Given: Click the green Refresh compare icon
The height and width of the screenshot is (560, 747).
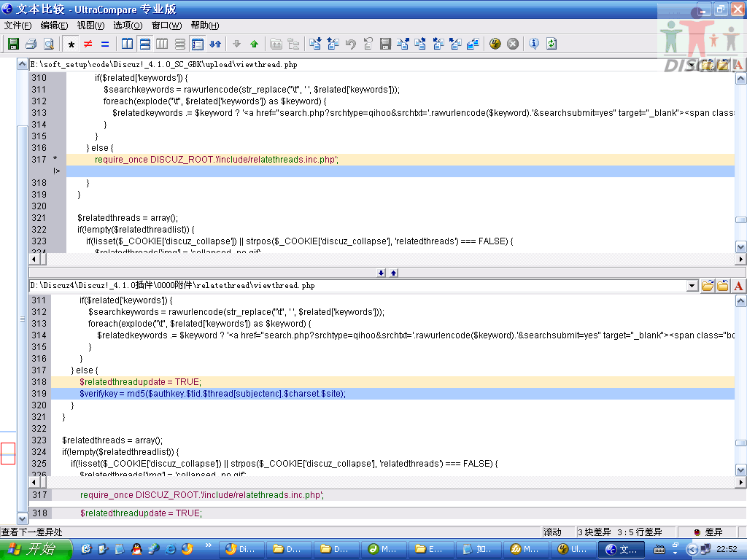Looking at the screenshot, I should coord(551,44).
